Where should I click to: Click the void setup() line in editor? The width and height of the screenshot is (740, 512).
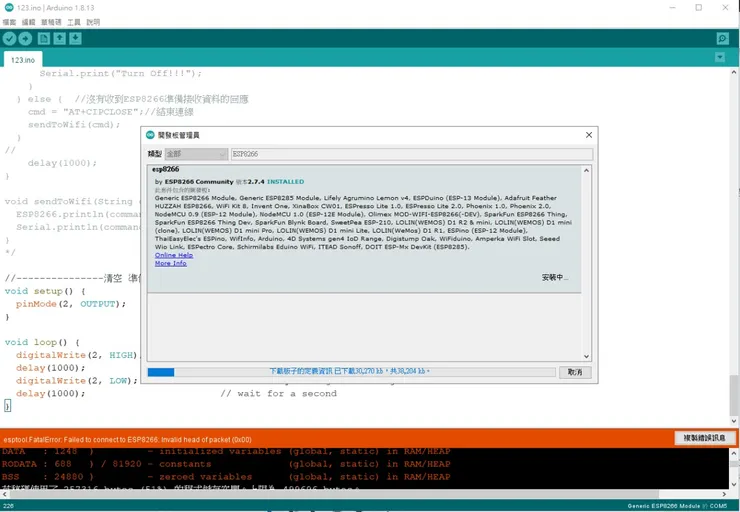[x=45, y=291]
